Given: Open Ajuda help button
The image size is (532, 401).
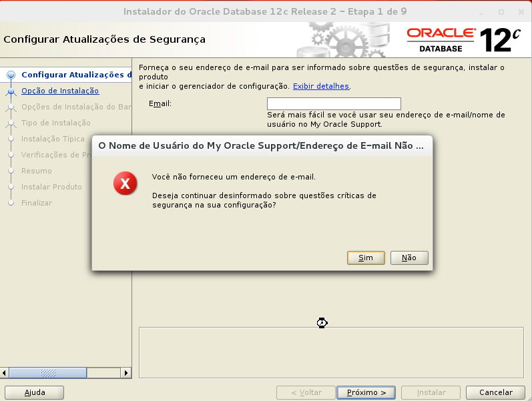Looking at the screenshot, I should 34,392.
